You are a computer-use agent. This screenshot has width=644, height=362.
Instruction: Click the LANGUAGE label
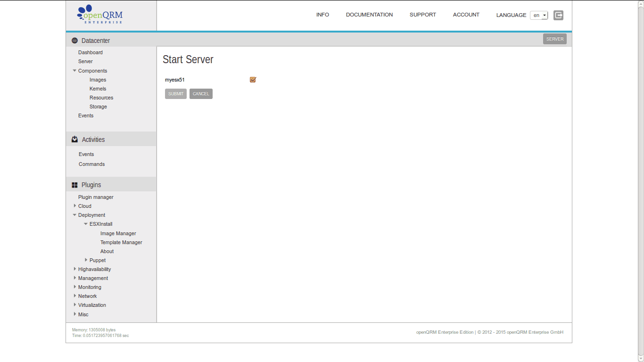[511, 15]
